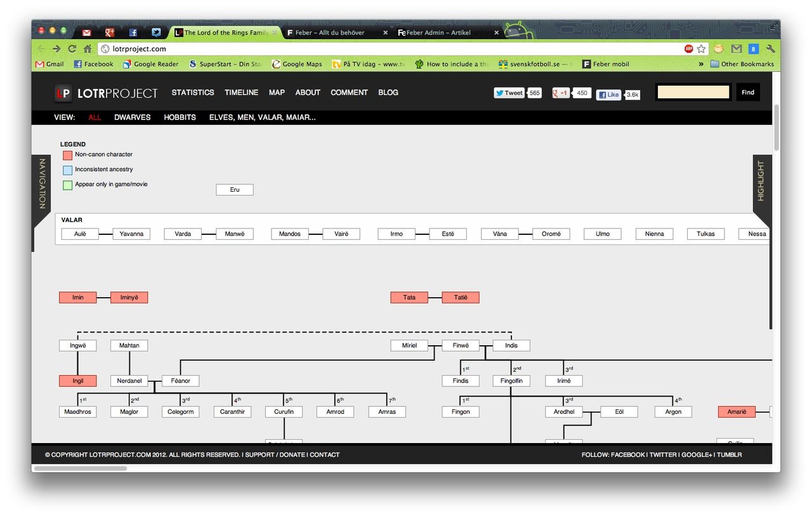Select the Fëanor node in the tree
The height and width of the screenshot is (516, 812).
(180, 381)
